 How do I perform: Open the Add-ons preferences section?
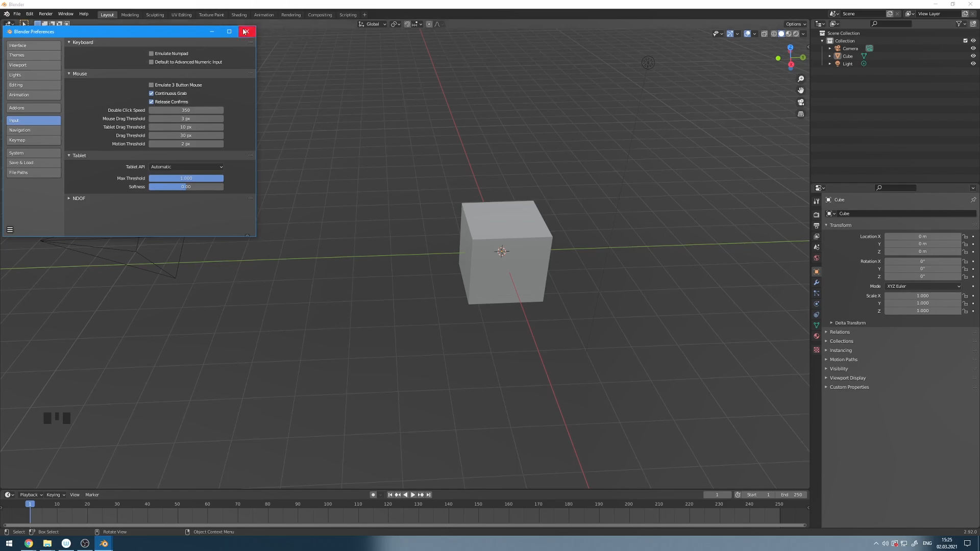pyautogui.click(x=33, y=108)
